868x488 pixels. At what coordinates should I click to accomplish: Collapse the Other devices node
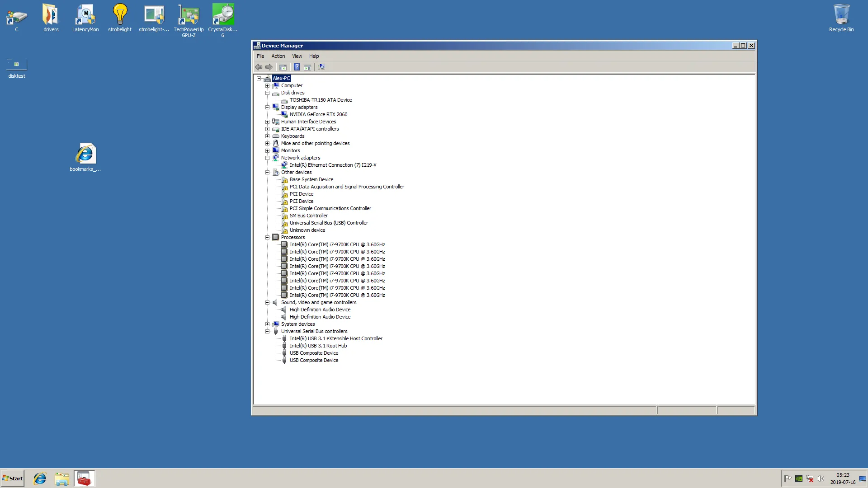point(267,173)
